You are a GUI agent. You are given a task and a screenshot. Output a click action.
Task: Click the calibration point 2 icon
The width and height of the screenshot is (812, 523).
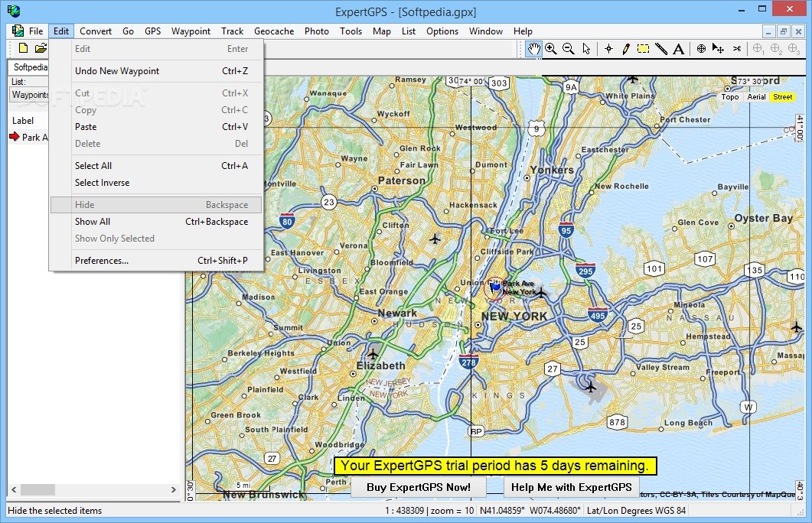click(776, 49)
